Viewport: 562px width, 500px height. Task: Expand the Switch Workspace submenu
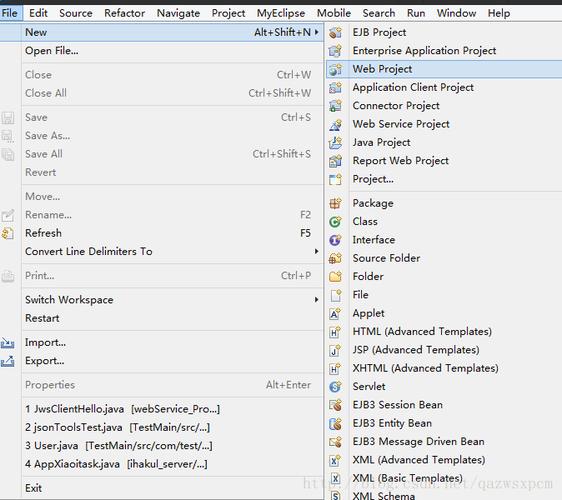(316, 300)
